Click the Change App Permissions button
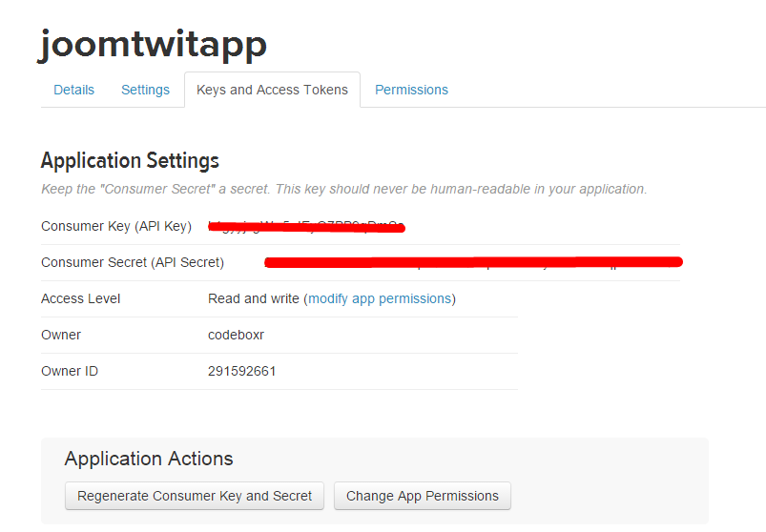766x532 pixels. pyautogui.click(x=423, y=496)
